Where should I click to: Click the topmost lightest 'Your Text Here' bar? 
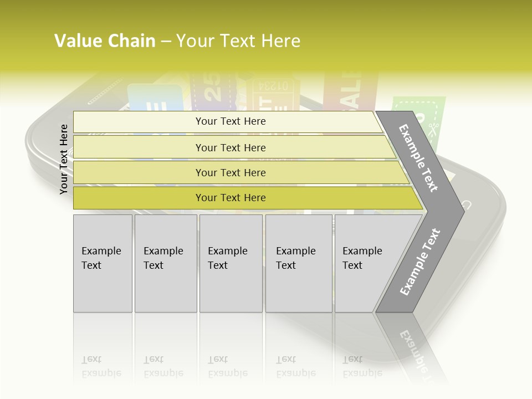pyautogui.click(x=230, y=121)
